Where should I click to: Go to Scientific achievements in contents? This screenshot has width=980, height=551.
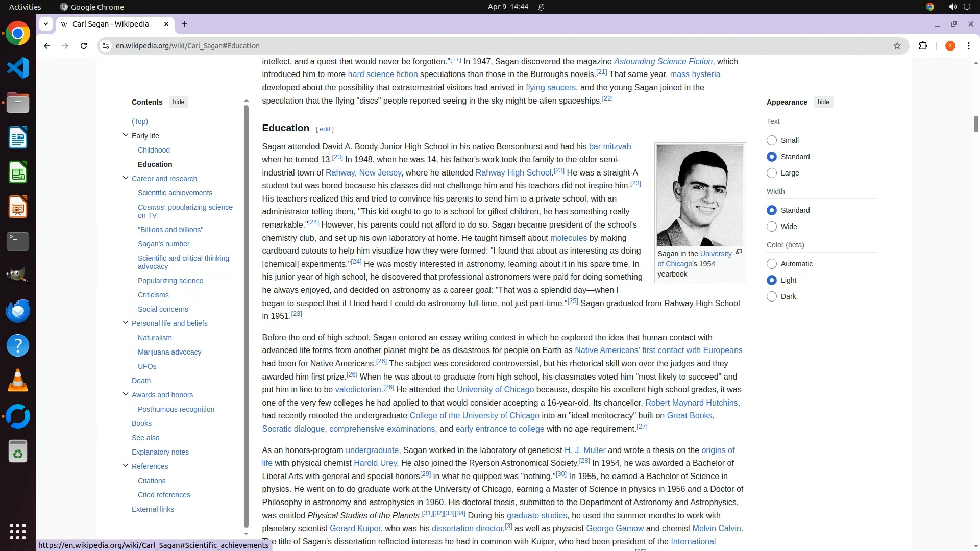175,193
